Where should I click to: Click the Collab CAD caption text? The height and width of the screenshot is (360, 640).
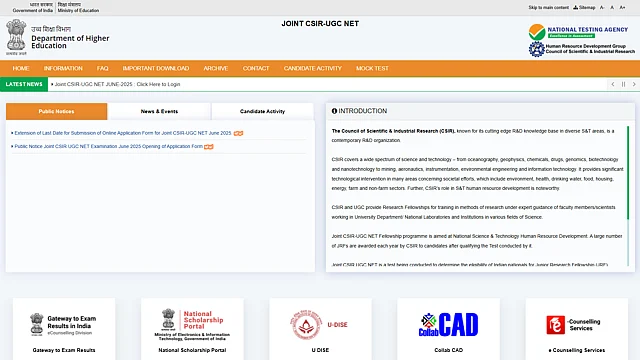(x=448, y=350)
